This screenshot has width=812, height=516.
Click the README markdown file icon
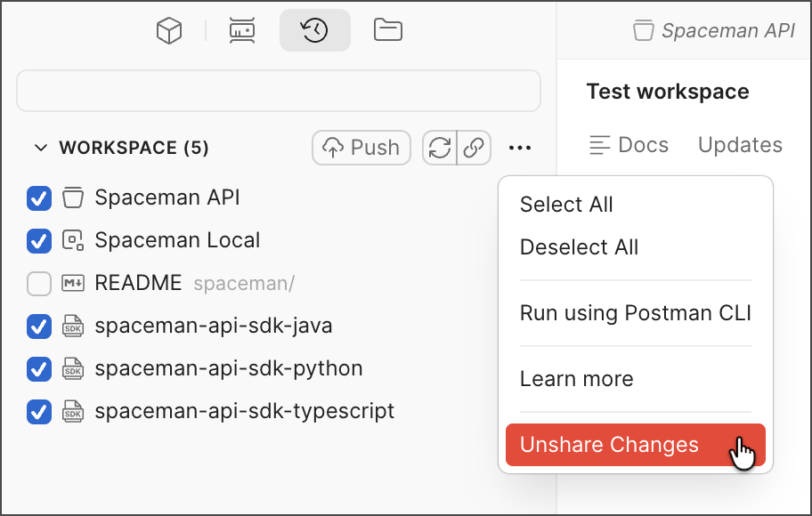tap(72, 283)
